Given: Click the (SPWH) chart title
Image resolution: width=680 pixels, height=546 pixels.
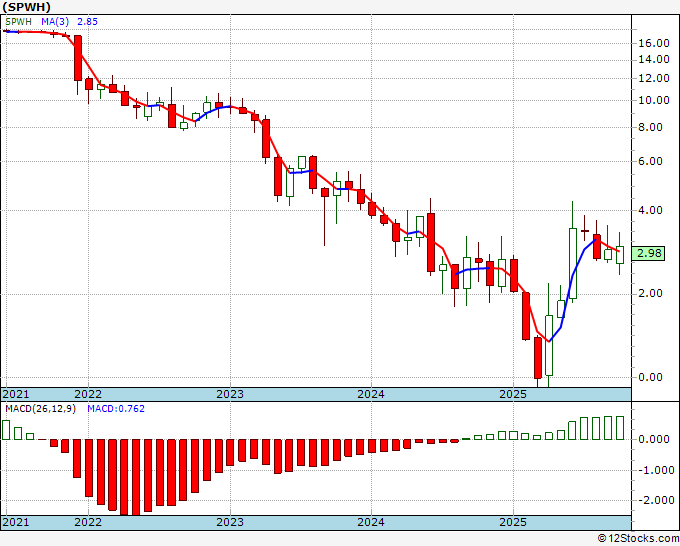Looking at the screenshot, I should tap(26, 7).
